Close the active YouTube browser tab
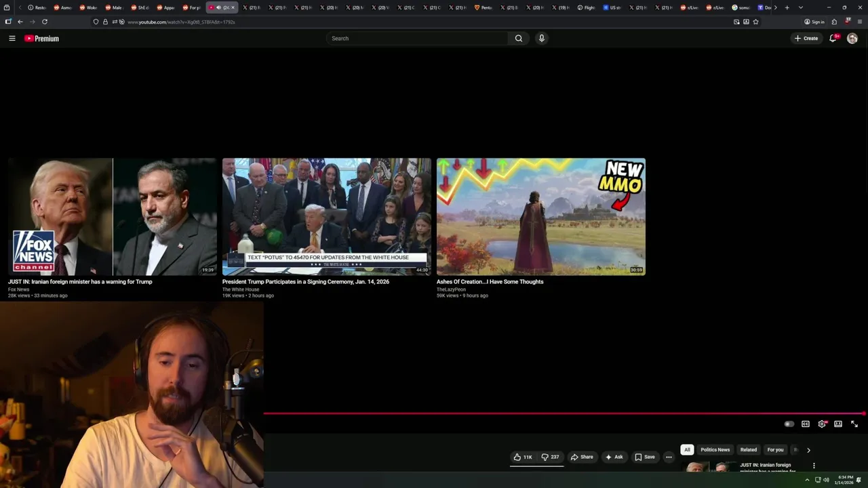The image size is (868, 488). coord(233,7)
